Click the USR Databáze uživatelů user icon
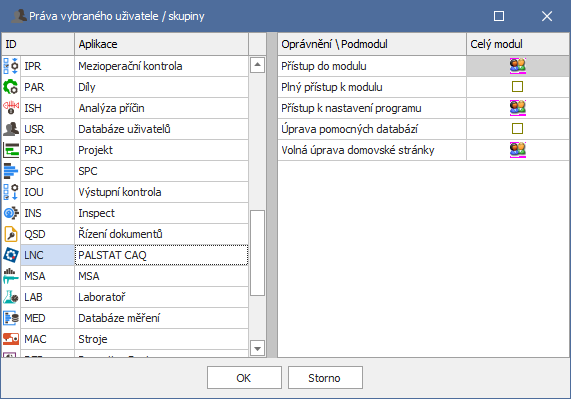Image resolution: width=571 pixels, height=399 pixels. click(x=11, y=129)
